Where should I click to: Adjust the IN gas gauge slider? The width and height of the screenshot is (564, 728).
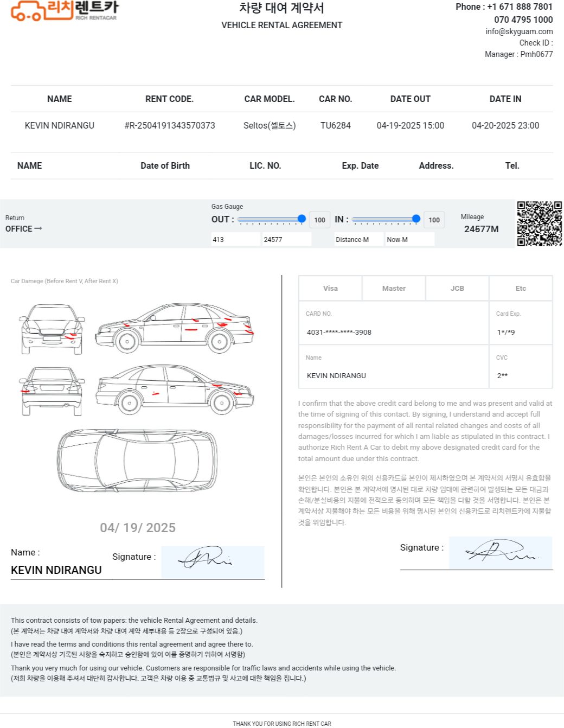click(x=386, y=219)
